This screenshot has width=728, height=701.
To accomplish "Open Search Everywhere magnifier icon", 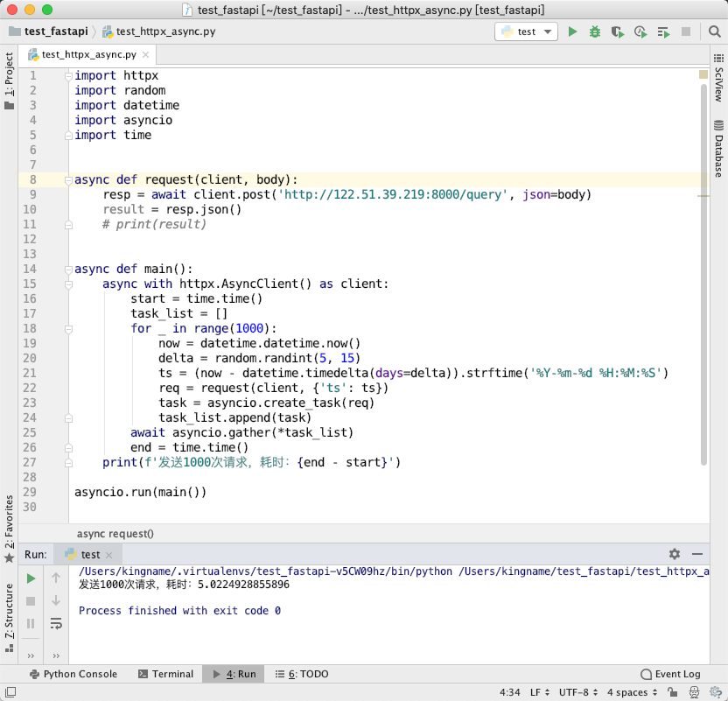I will [x=715, y=32].
